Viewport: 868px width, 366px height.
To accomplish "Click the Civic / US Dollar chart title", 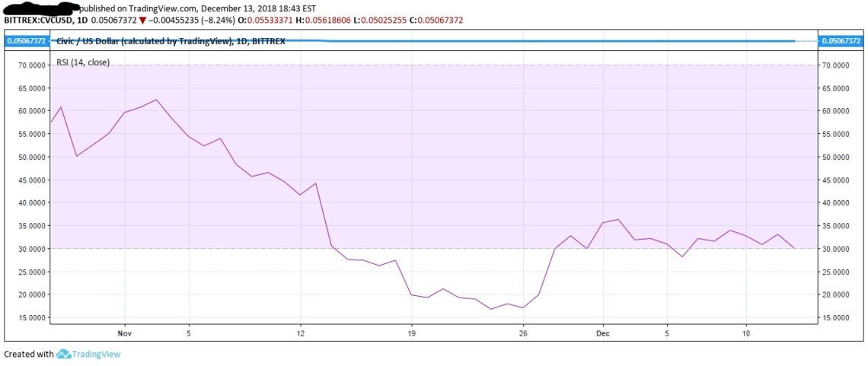I will (171, 41).
